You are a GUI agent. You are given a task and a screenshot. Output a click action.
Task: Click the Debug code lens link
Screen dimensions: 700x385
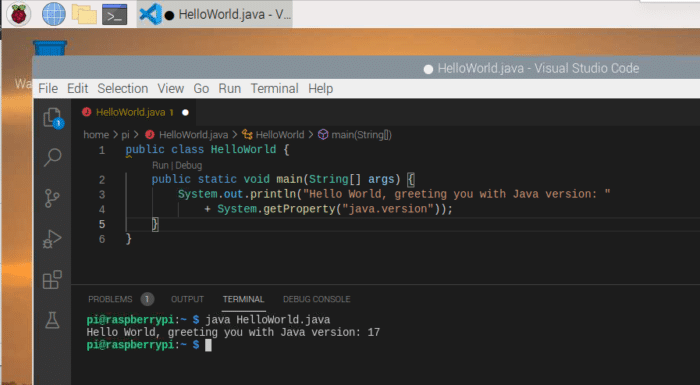pos(188,165)
